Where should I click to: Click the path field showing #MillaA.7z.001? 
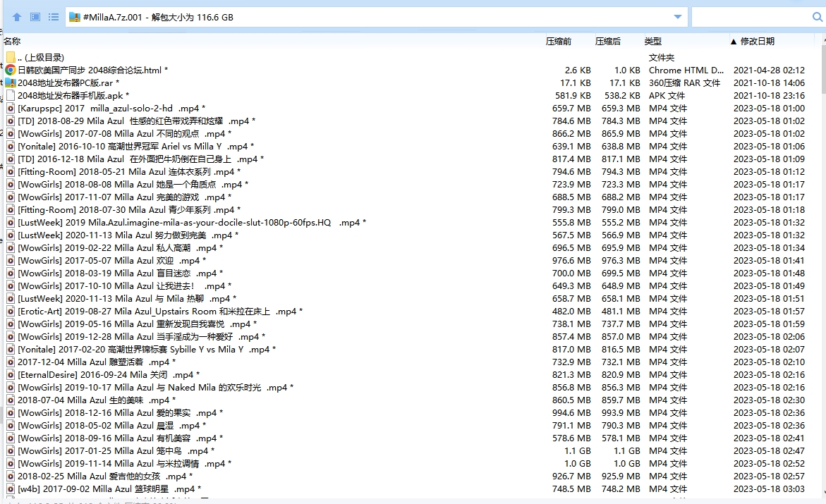pos(376,17)
